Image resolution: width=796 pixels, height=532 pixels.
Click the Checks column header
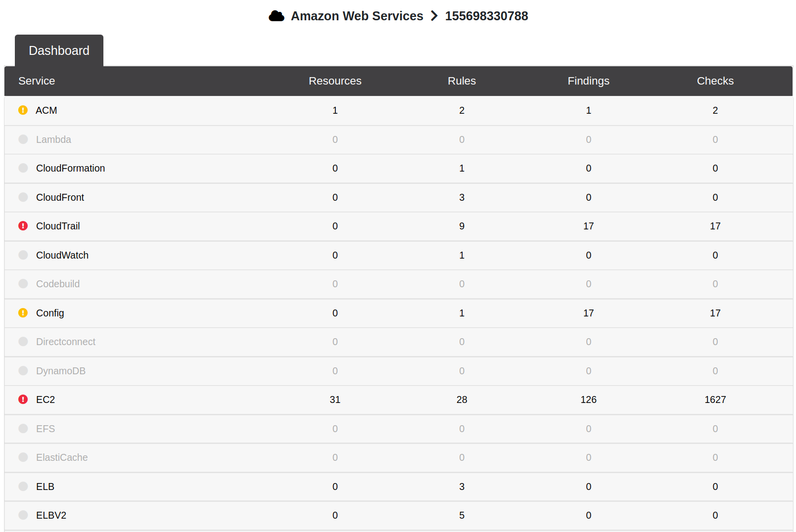tap(715, 81)
